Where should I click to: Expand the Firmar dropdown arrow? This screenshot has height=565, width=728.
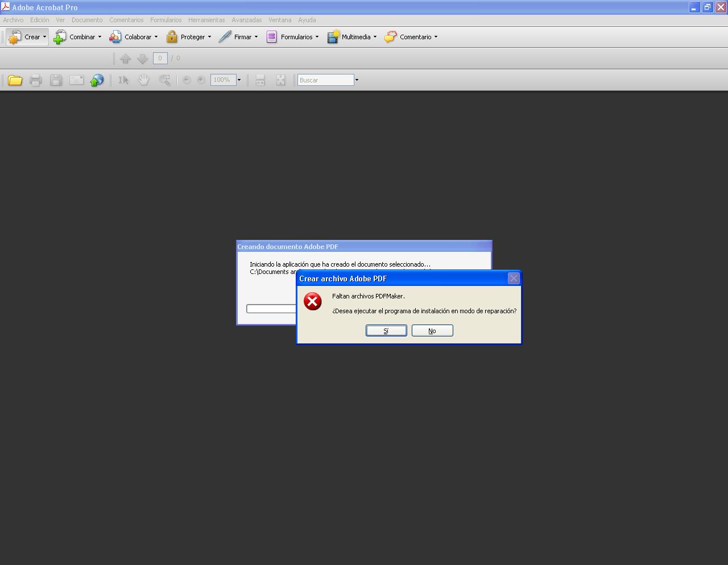pos(256,37)
